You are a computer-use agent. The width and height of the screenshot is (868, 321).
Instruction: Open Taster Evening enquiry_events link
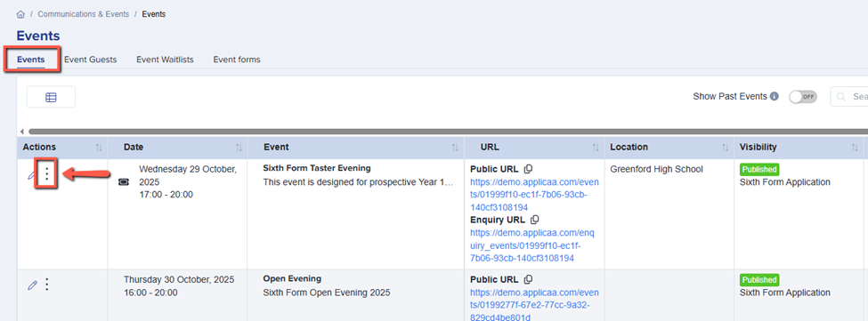532,245
